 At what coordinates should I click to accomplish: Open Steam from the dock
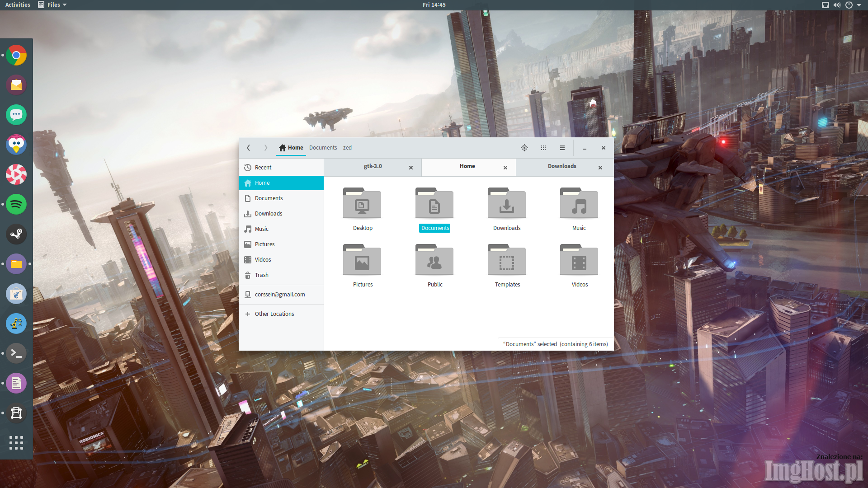pos(16,234)
